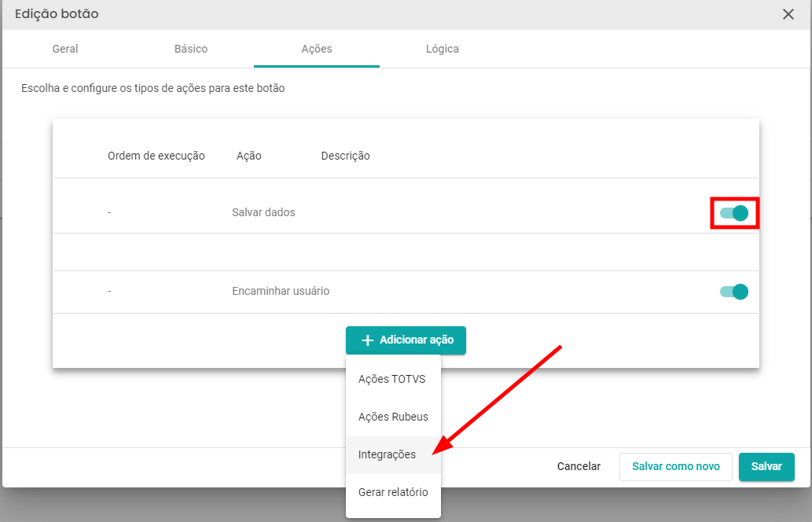Click the Adicionar ação button
Viewport: 812px width, 522px height.
(x=406, y=340)
